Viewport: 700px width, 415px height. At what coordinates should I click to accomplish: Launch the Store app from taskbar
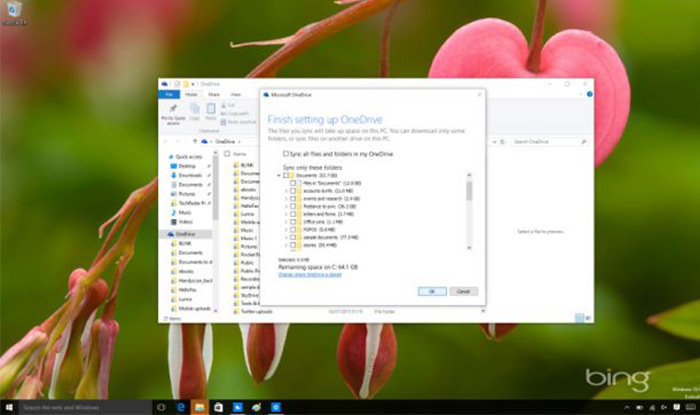pos(218,407)
